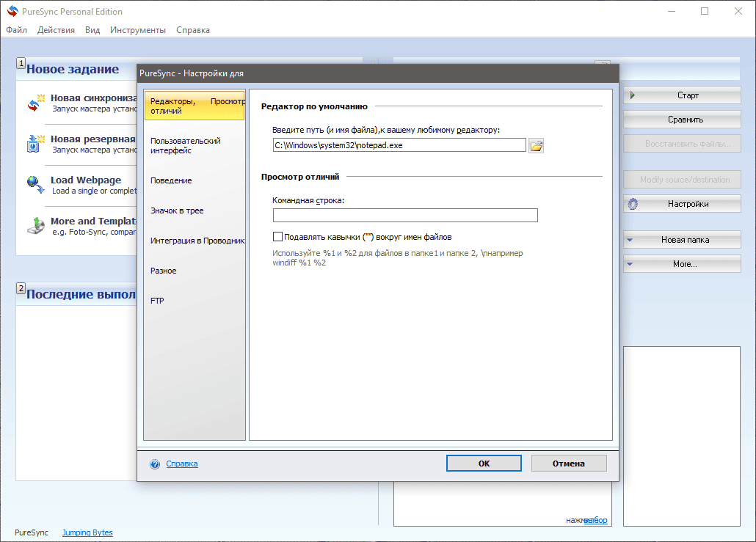
Task: Click the Отмена button
Action: [x=569, y=464]
